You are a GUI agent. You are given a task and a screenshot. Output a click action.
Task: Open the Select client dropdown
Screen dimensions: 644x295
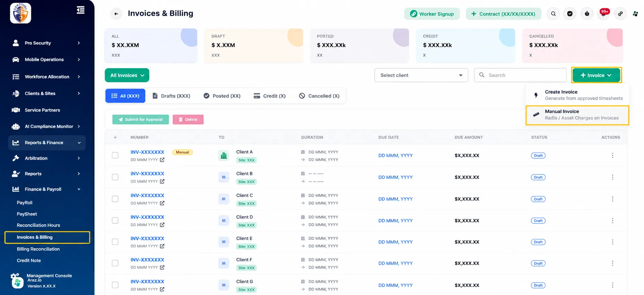421,75
